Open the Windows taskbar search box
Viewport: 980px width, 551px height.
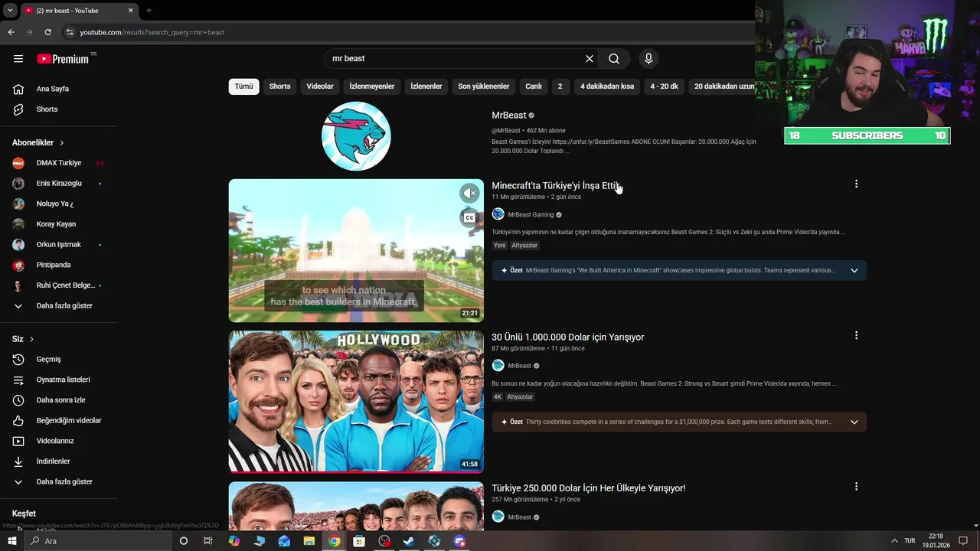[97, 541]
